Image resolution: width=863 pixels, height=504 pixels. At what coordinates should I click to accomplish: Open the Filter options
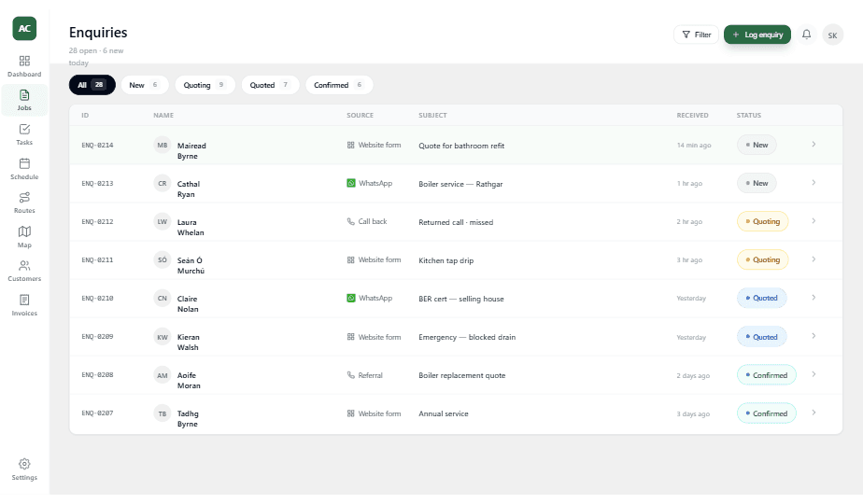click(x=696, y=35)
